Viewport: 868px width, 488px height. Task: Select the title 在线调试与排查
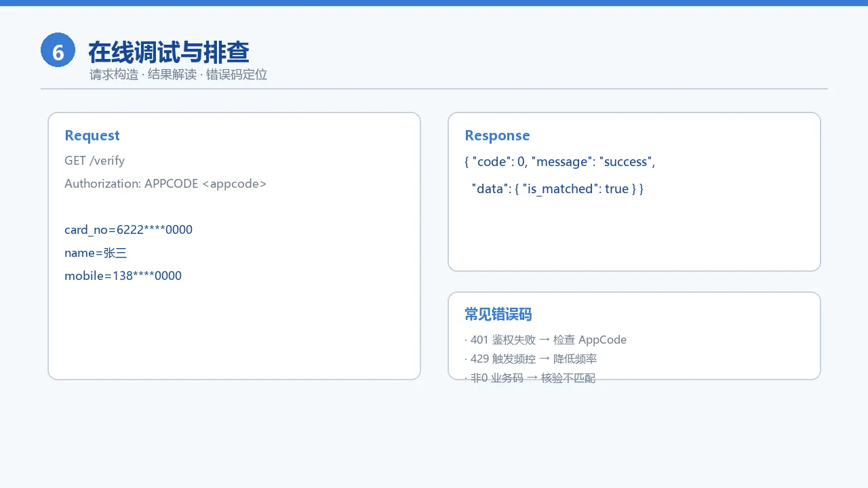[x=169, y=52]
